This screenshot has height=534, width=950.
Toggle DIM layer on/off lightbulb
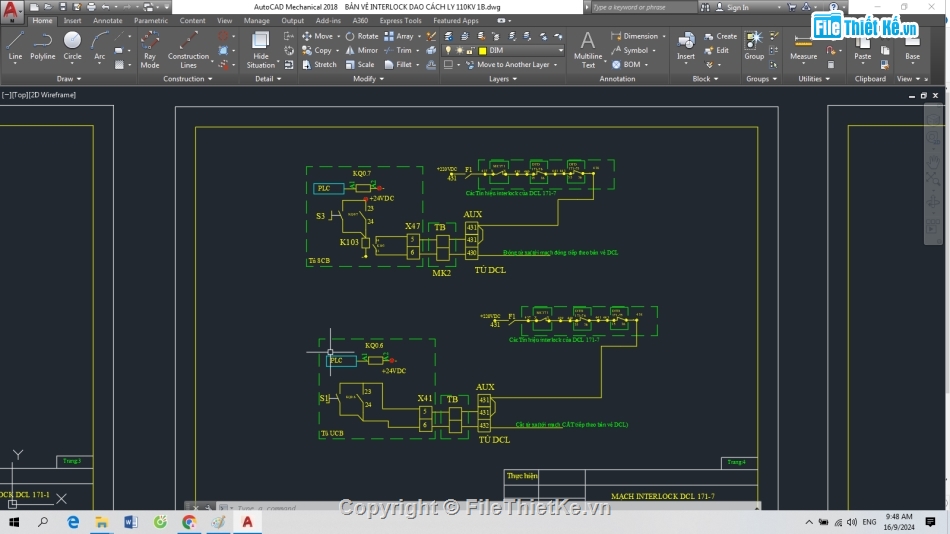pyautogui.click(x=448, y=50)
